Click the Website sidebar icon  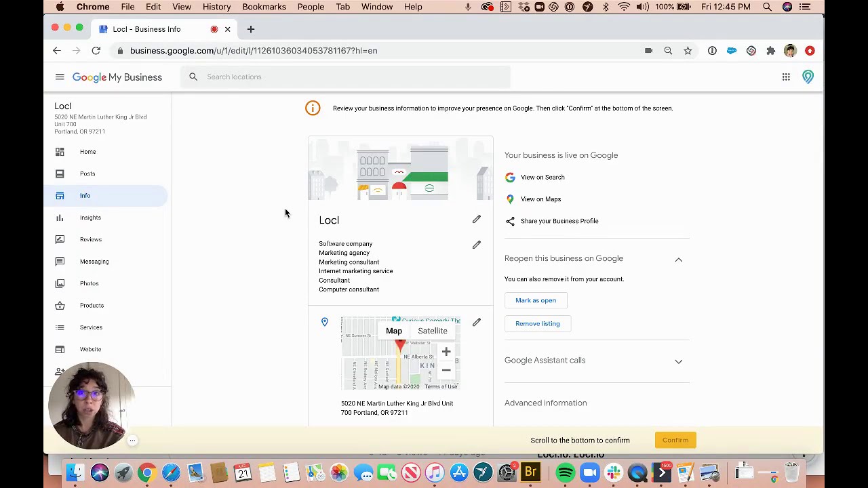(x=60, y=349)
